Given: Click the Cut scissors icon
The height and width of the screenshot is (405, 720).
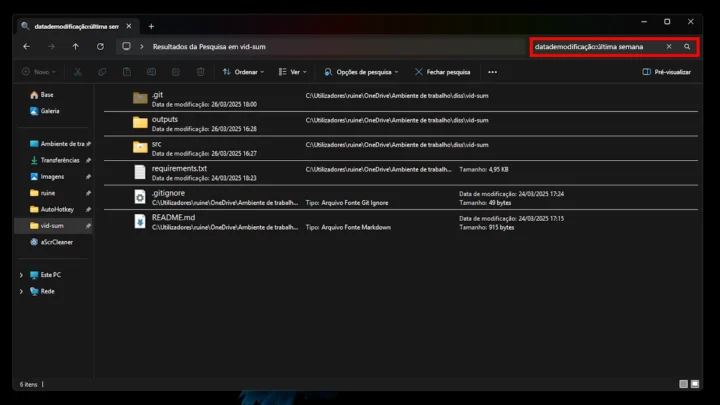Looking at the screenshot, I should pos(78,72).
